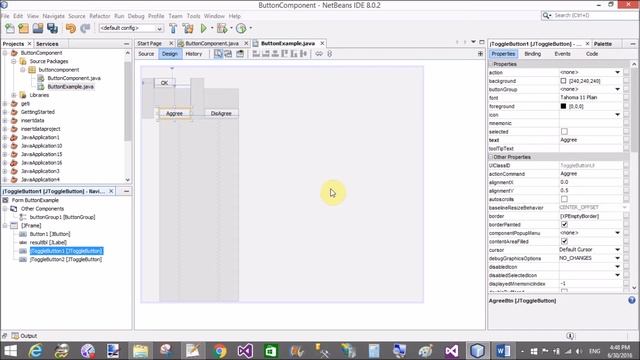Switch to the Events properties tab
Image resolution: width=640 pixels, height=360 pixels.
562,54
